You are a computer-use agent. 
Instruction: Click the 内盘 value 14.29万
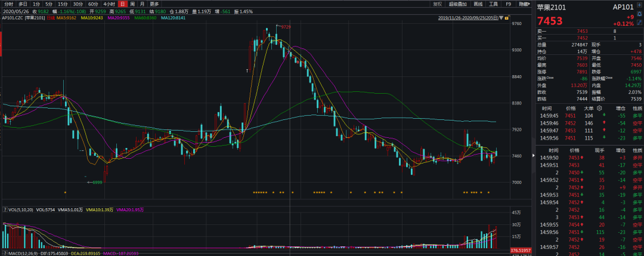coord(633,85)
